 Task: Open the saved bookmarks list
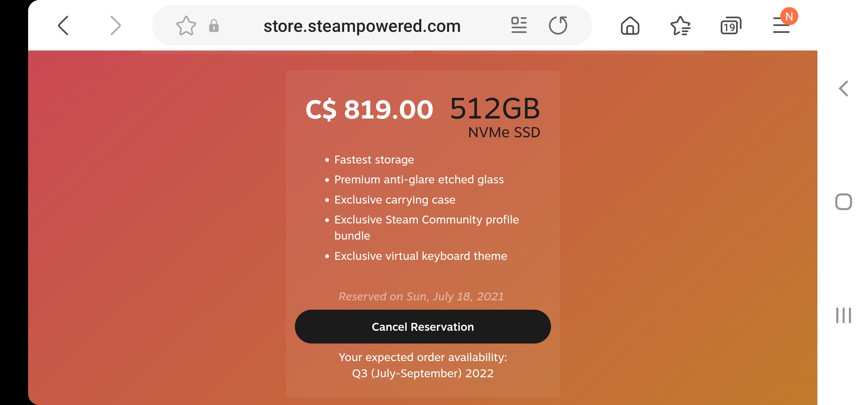click(x=680, y=26)
